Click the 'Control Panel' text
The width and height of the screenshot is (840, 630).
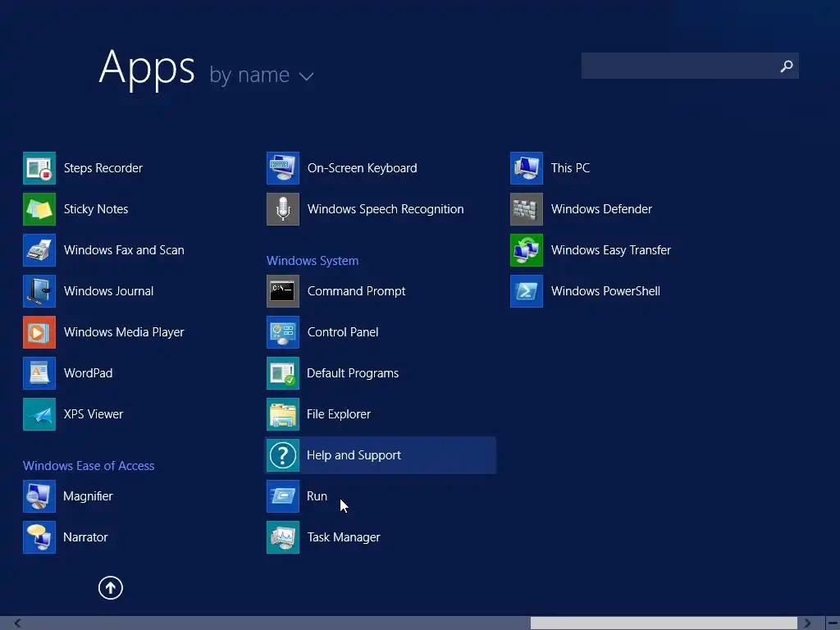[x=343, y=332]
